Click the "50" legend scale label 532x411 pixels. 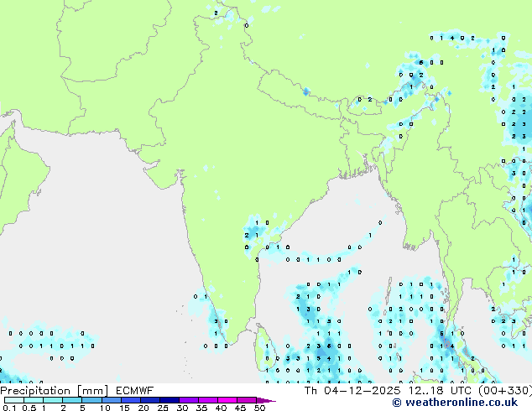[260, 408]
